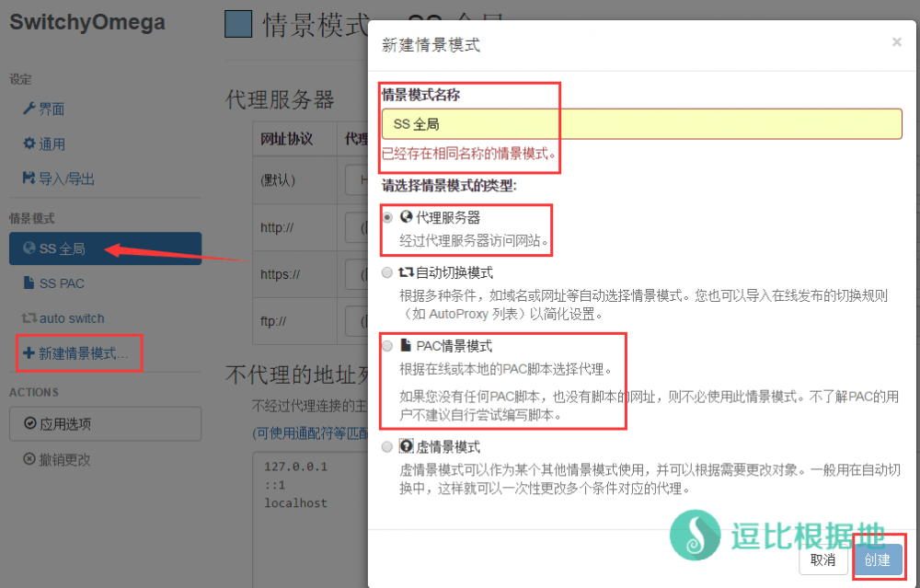
Task: Click the wrench icon beside 界面
Action: [29, 110]
